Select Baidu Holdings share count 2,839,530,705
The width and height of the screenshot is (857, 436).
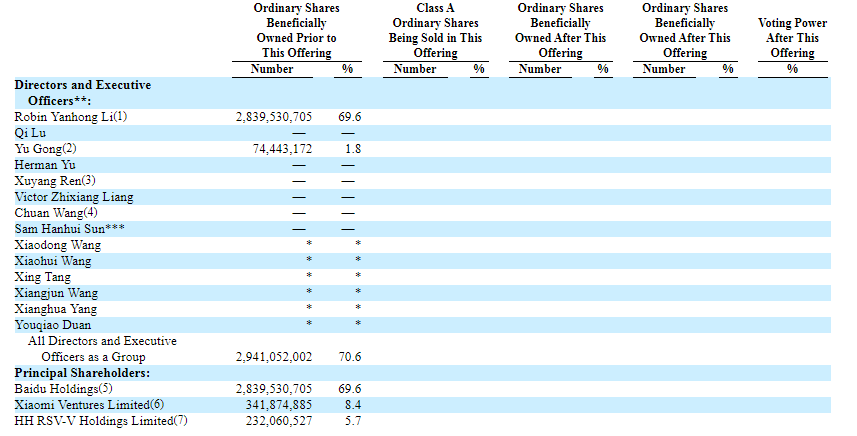click(274, 389)
